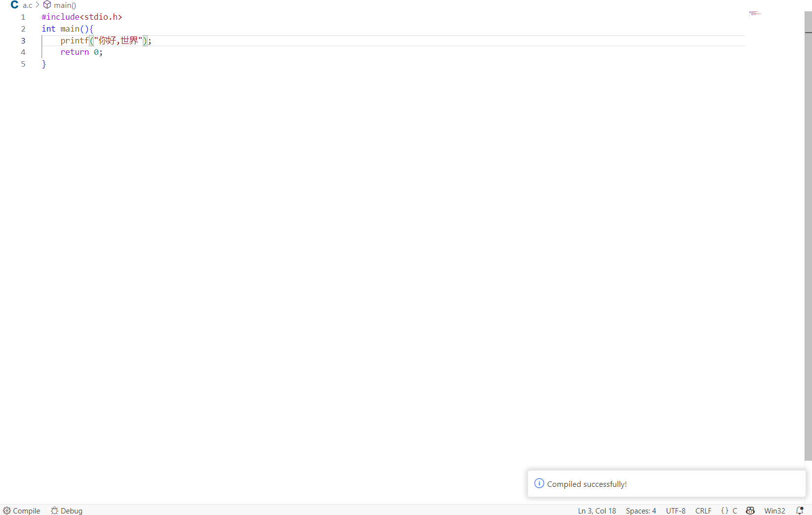Click the 'return' keyword on line 4

[75, 52]
